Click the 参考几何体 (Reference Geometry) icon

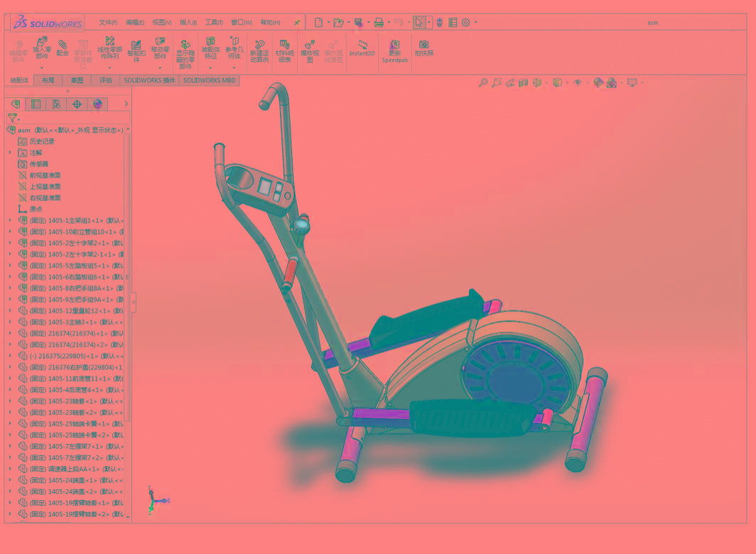coord(234,48)
